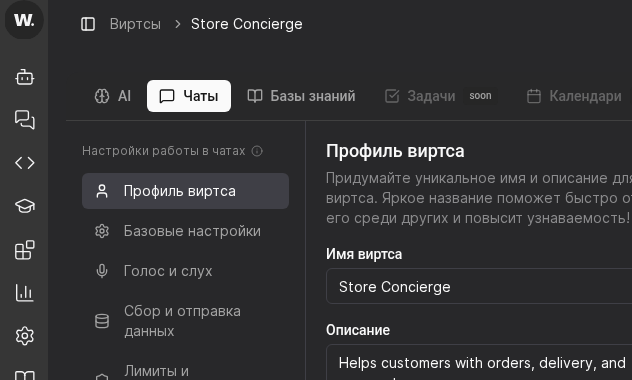The height and width of the screenshot is (380, 632).
Task: Open the graduation cap icon in the sidebar
Action: 25,206
